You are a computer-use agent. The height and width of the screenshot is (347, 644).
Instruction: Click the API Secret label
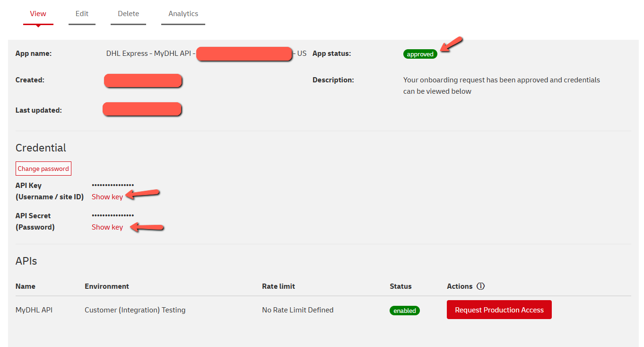coord(35,222)
